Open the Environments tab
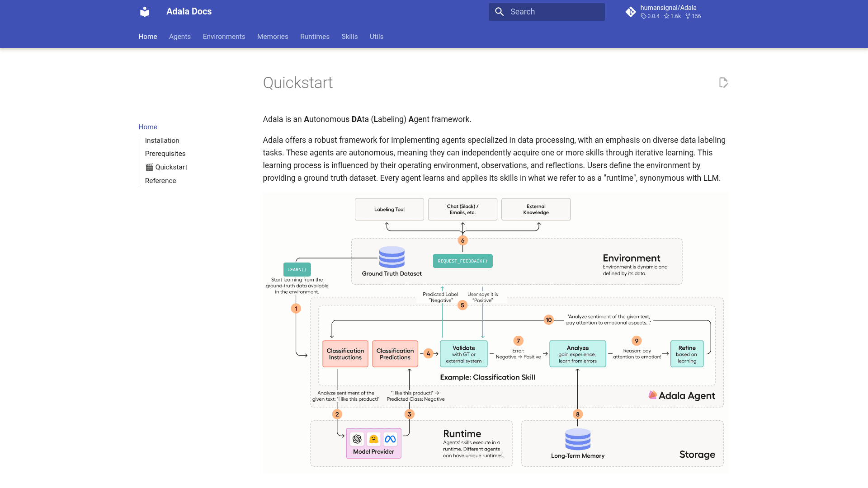The height and width of the screenshot is (488, 868). click(224, 37)
